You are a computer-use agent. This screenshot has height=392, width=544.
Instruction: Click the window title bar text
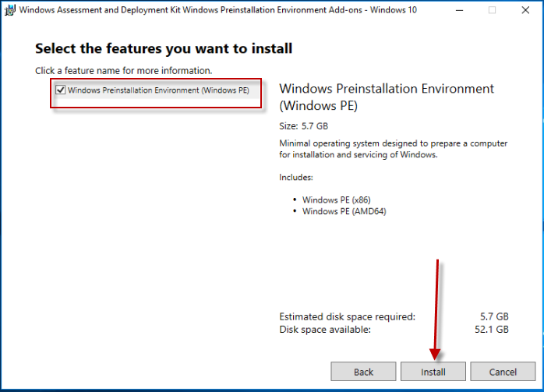click(x=218, y=10)
